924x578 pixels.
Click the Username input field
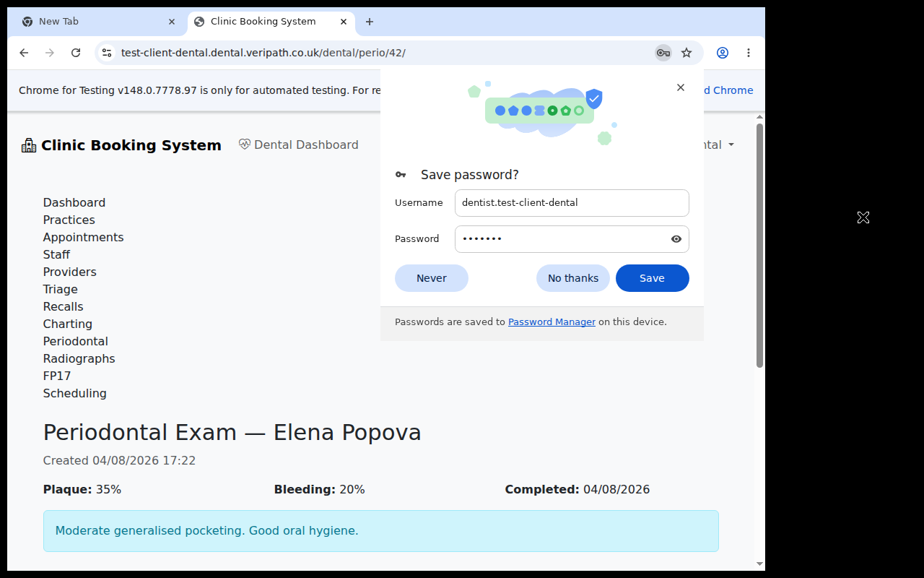(572, 203)
